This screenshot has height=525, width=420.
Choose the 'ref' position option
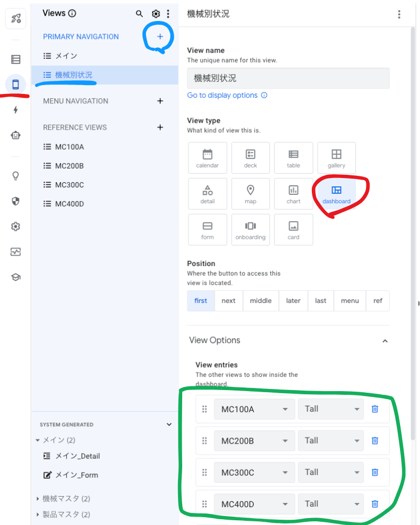click(377, 301)
